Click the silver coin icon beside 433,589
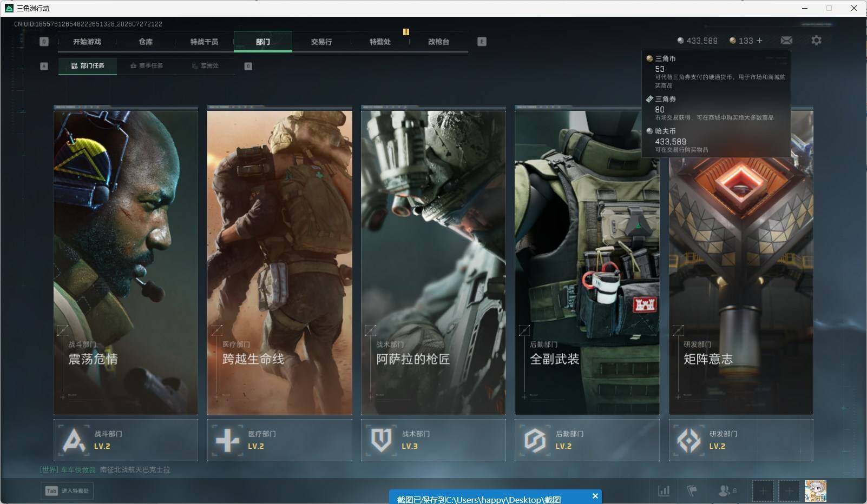The height and width of the screenshot is (504, 867). click(680, 41)
